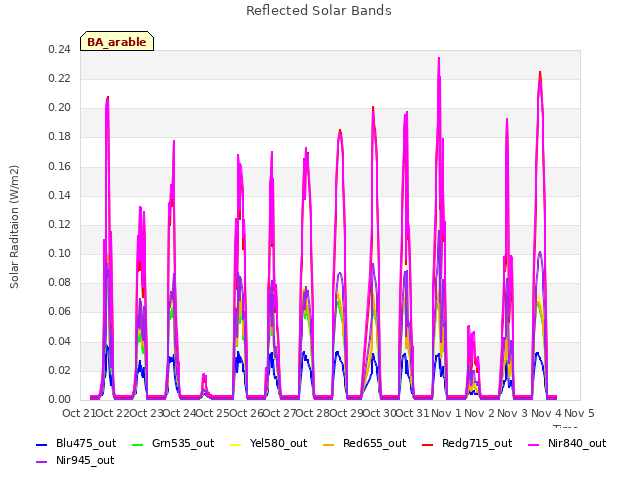Click the 0.14 y-axis tick label
This screenshot has height=480, width=640.
[59, 196]
